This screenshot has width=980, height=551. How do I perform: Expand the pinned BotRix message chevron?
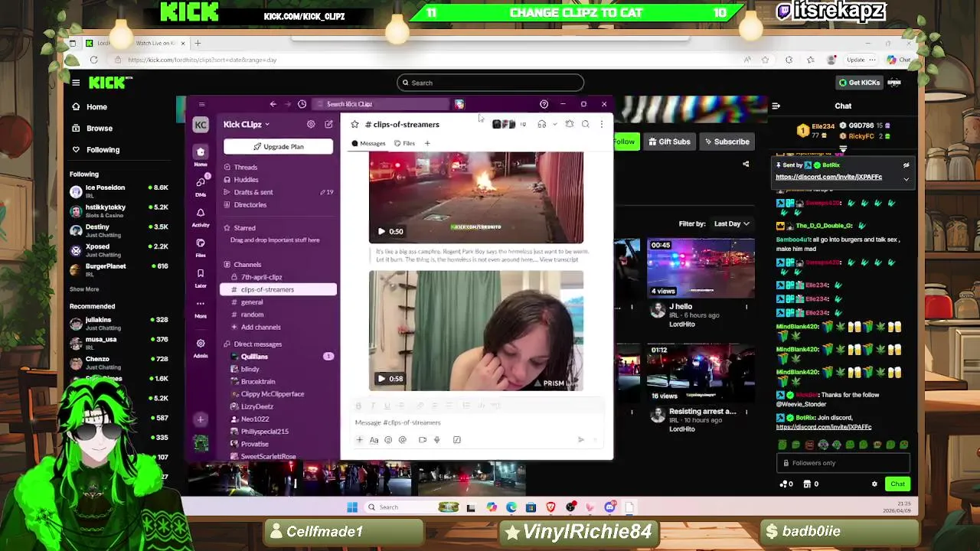pyautogui.click(x=906, y=179)
